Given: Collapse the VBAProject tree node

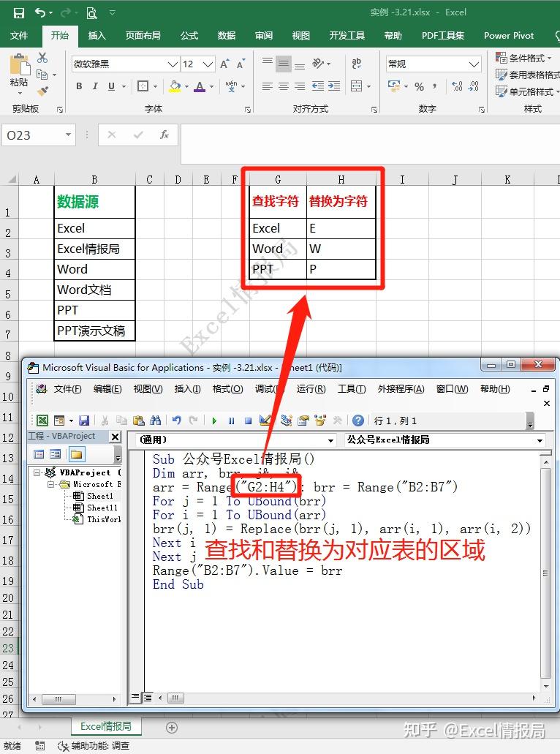Looking at the screenshot, I should [x=37, y=472].
